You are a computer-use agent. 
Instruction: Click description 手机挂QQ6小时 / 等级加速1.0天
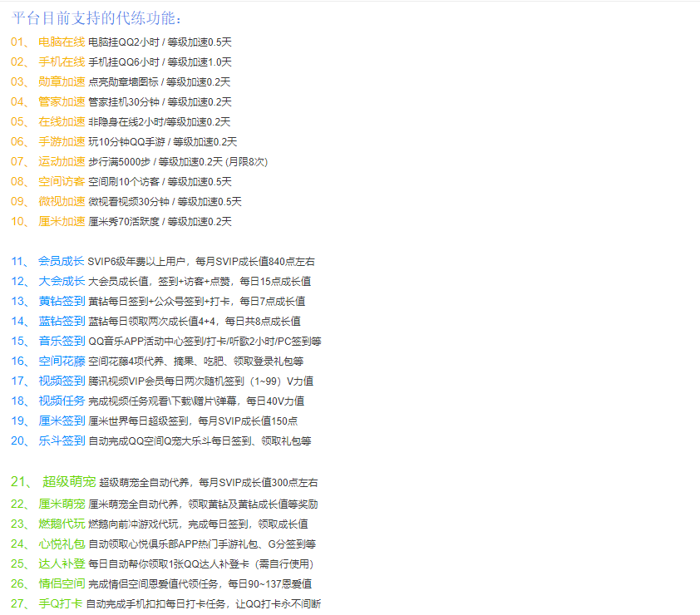pos(160,62)
